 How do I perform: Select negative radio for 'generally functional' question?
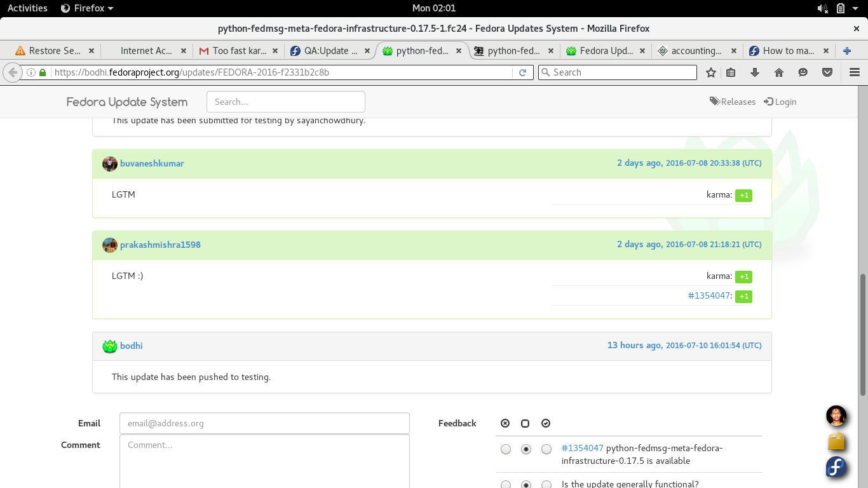coord(506,485)
